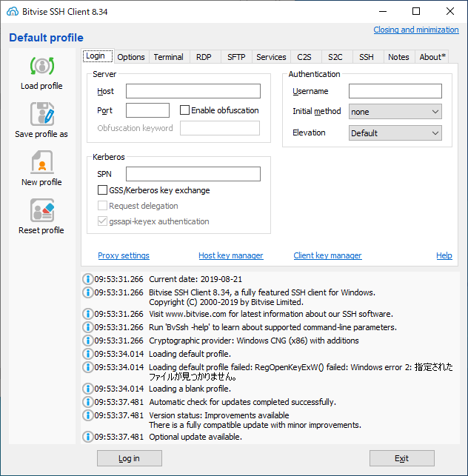Open Client key manager link

[328, 255]
